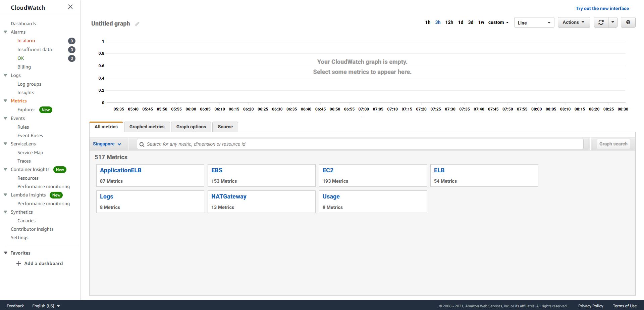Set time range to 1h

[428, 23]
